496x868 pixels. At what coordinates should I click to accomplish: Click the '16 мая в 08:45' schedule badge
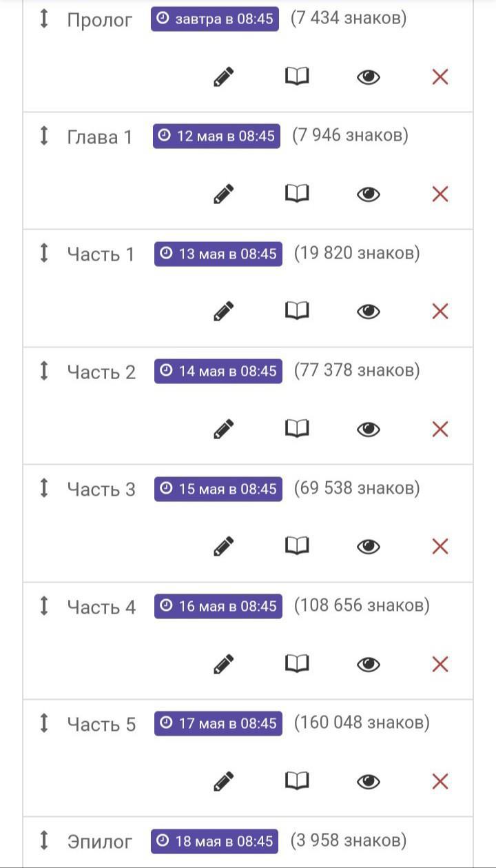click(218, 606)
